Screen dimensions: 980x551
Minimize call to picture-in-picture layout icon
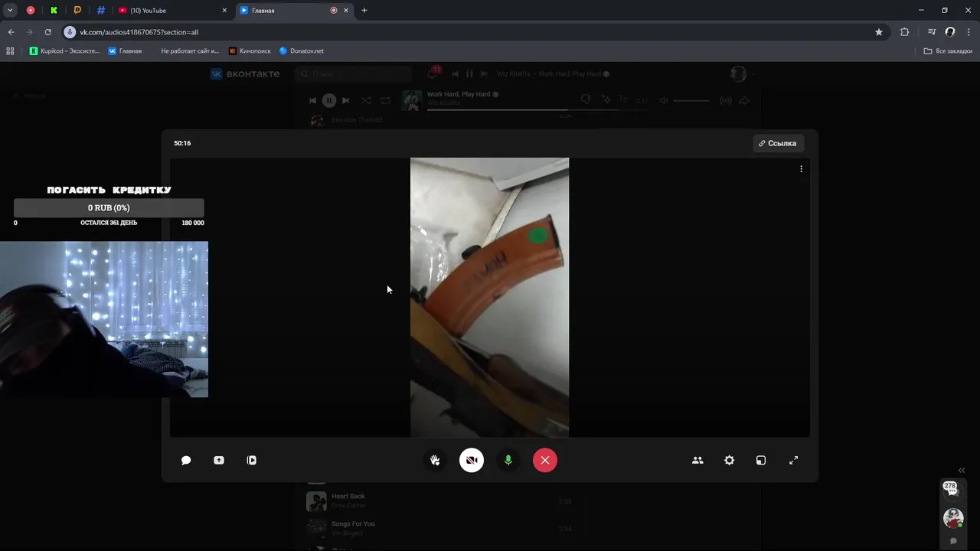(761, 460)
